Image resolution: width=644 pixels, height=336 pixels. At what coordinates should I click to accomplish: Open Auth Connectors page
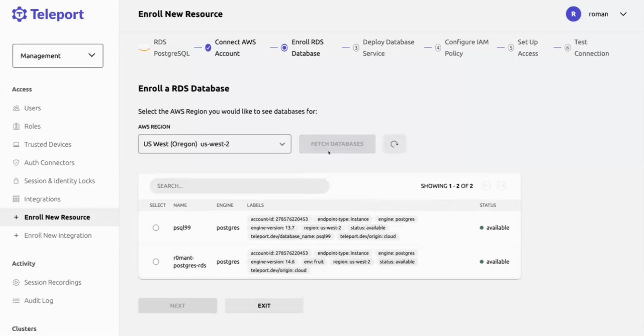coord(49,163)
